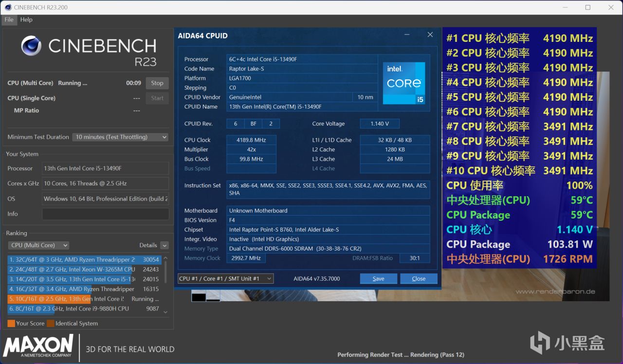623x364 pixels.
Task: Click the '32 KB / 48 KB' L1 cache value
Action: [x=395, y=140]
